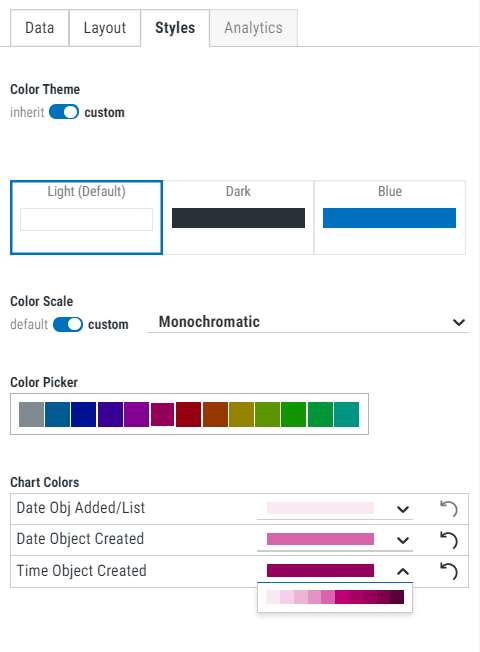480x652 pixels.
Task: Pick the gray swatch in Color Picker
Action: coord(31,414)
